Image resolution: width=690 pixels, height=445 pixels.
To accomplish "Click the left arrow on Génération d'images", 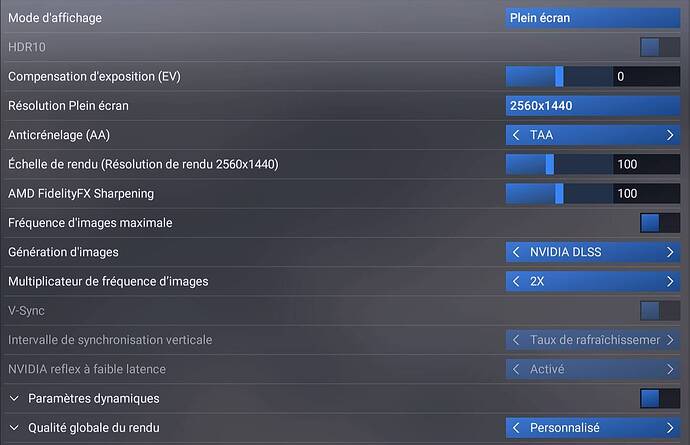I will [x=516, y=253].
